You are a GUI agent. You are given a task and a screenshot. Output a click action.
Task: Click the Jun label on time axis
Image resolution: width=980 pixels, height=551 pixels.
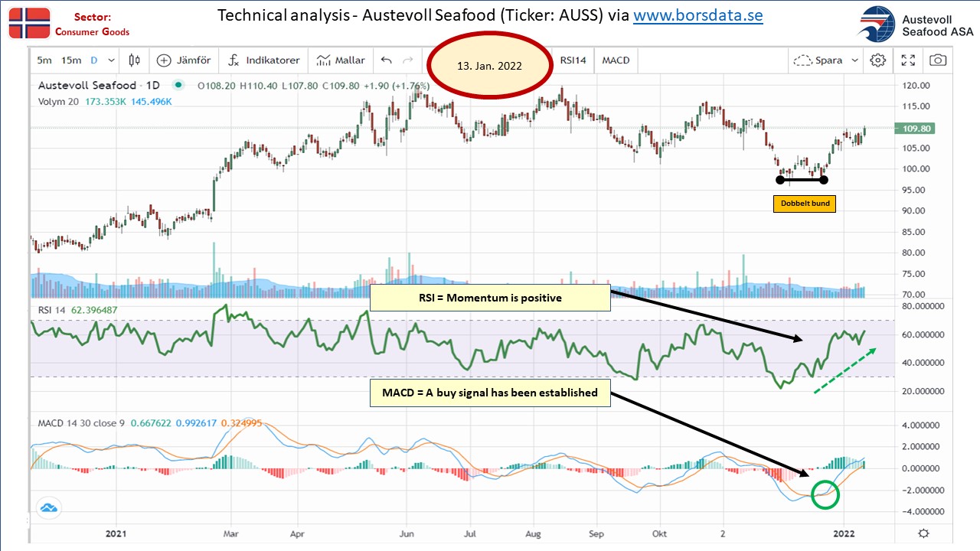(x=407, y=533)
